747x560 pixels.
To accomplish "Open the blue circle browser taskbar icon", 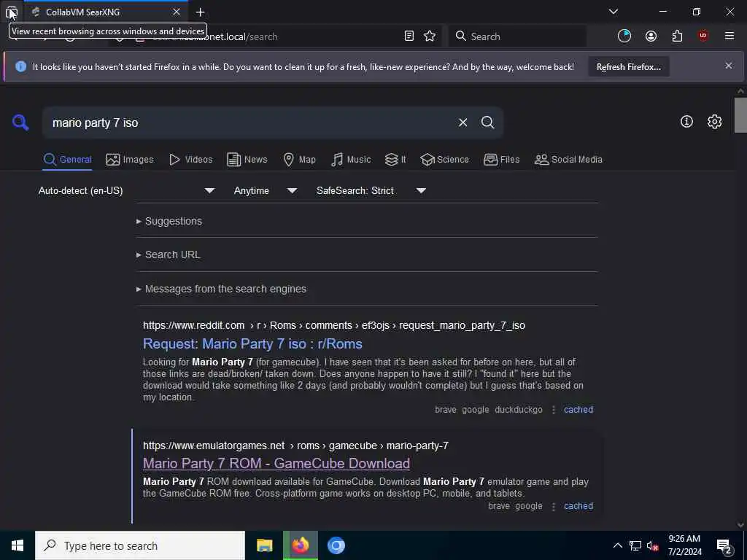I will pos(336,545).
